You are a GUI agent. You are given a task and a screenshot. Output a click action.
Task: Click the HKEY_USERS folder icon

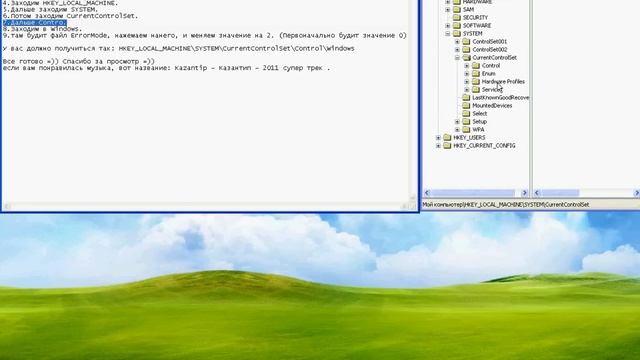tap(447, 138)
